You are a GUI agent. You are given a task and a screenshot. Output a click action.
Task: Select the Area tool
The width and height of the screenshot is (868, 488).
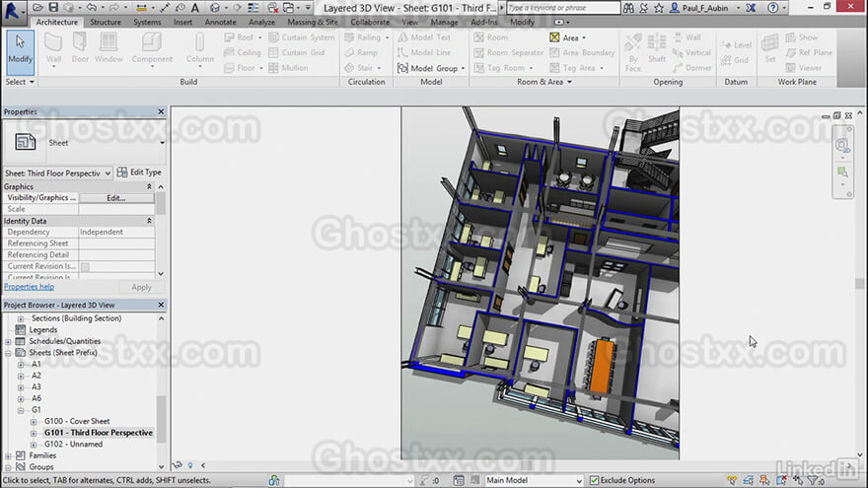tap(567, 37)
